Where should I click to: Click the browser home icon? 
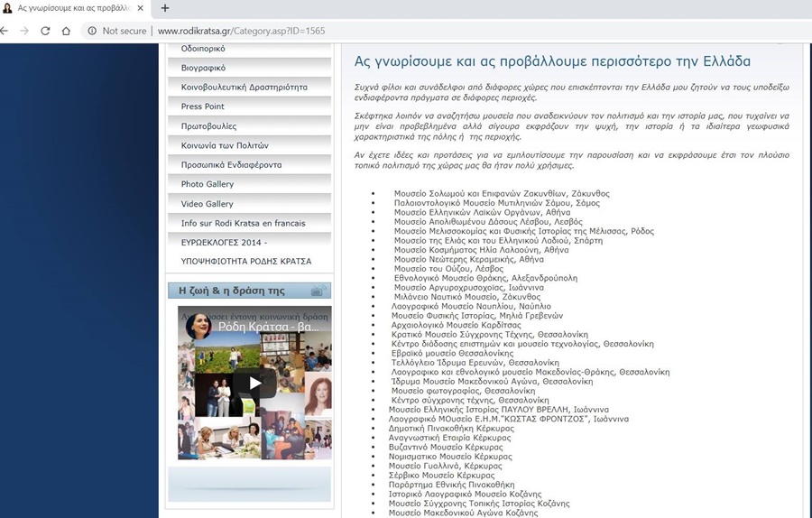[66, 31]
